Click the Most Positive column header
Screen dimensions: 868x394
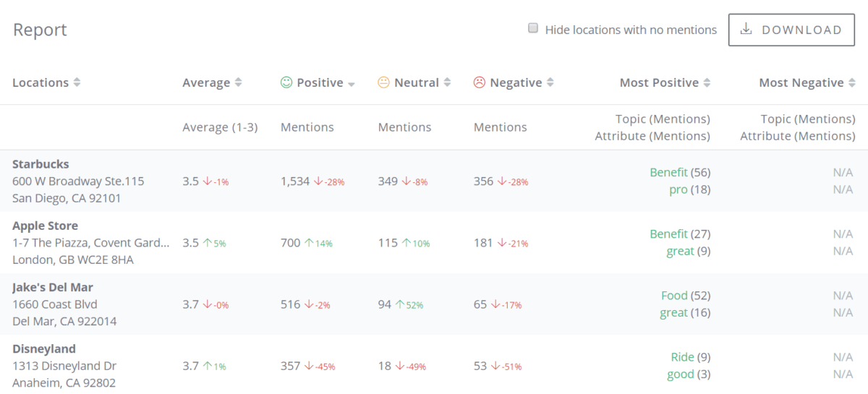point(659,82)
